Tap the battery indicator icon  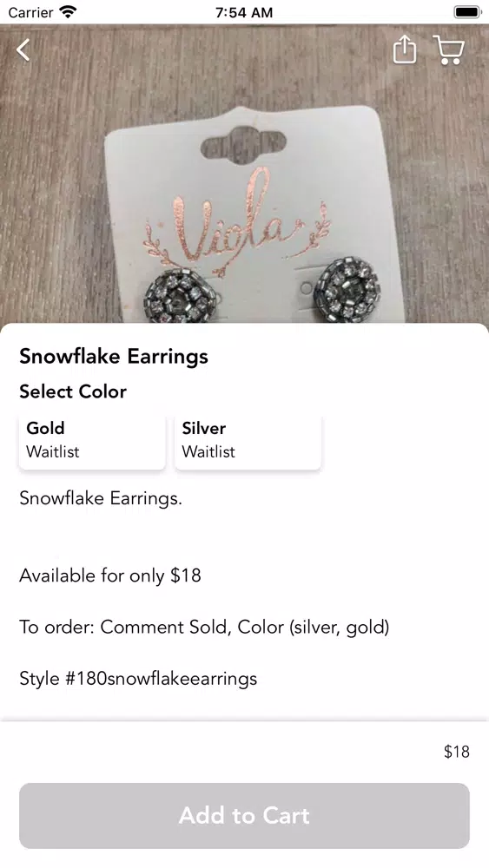tap(466, 11)
